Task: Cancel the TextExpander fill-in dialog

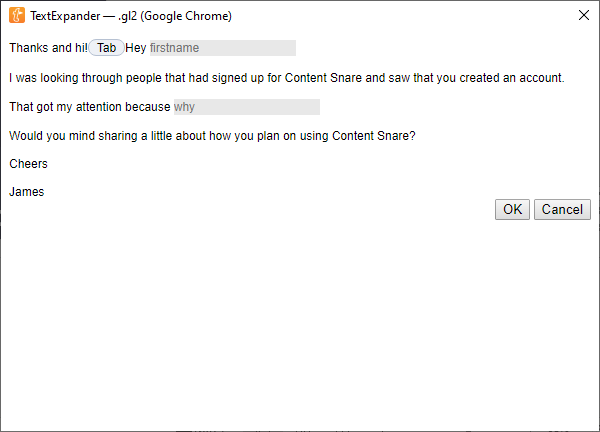Action: [x=562, y=209]
